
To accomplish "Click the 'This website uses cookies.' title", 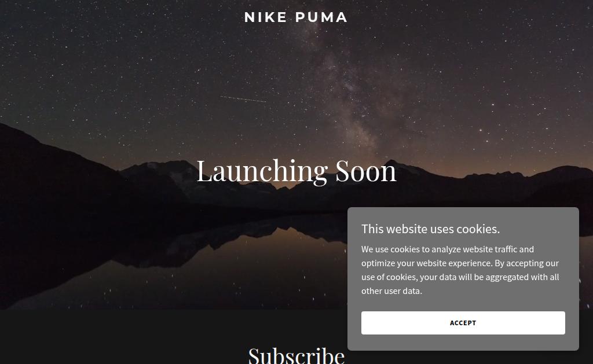I will tap(430, 229).
